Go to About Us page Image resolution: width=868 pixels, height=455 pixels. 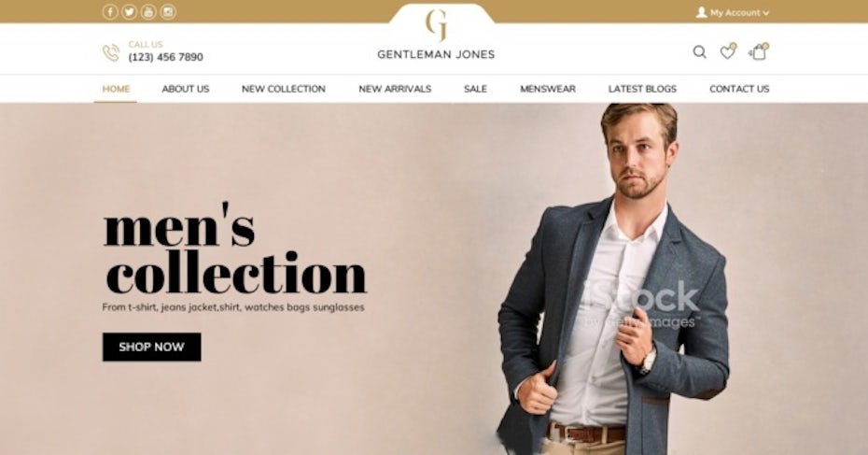[186, 89]
